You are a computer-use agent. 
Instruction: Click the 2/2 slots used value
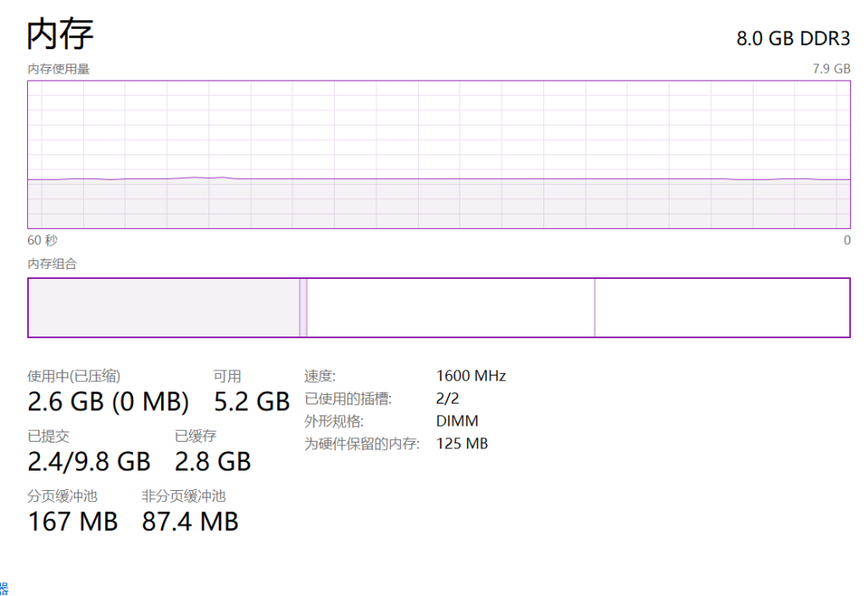(x=447, y=398)
